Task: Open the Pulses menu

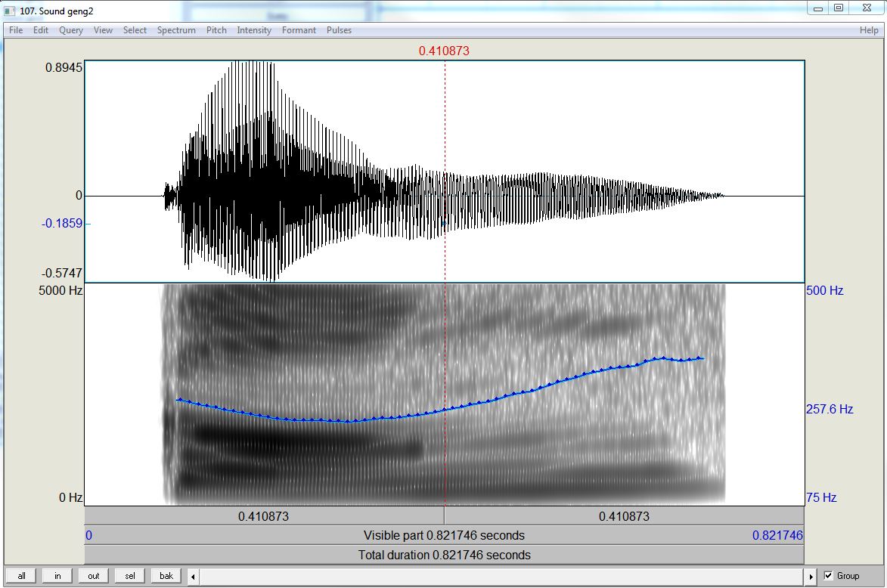Action: coord(339,30)
